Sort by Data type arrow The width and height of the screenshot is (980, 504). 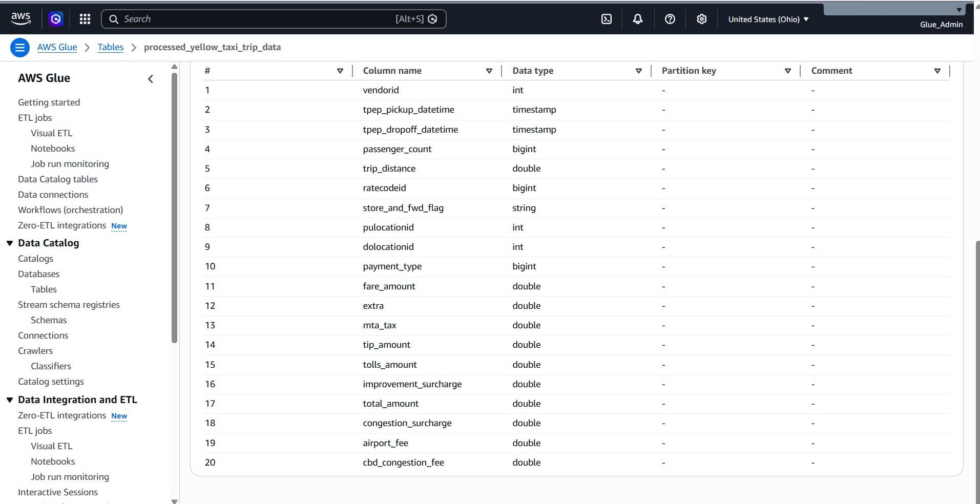coord(639,71)
